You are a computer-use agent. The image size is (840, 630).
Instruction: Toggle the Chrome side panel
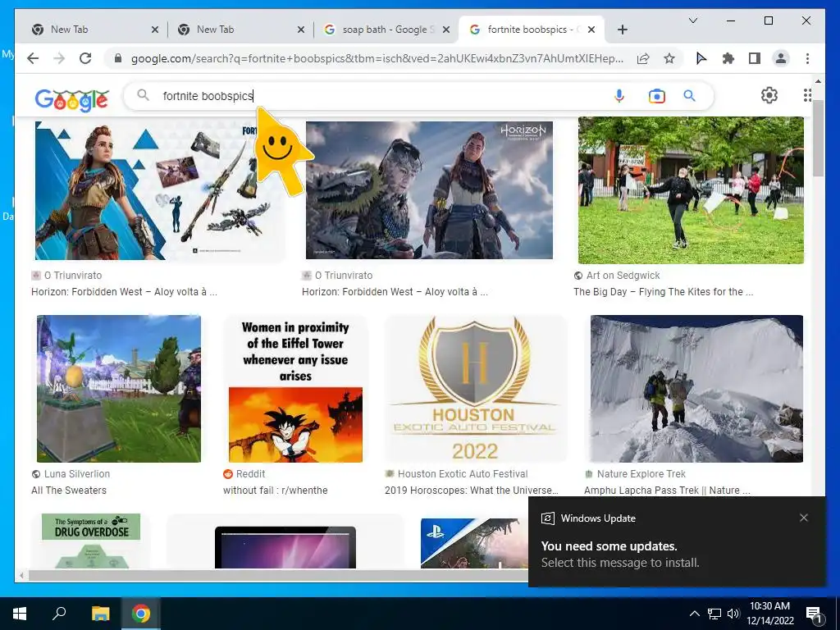(755, 58)
